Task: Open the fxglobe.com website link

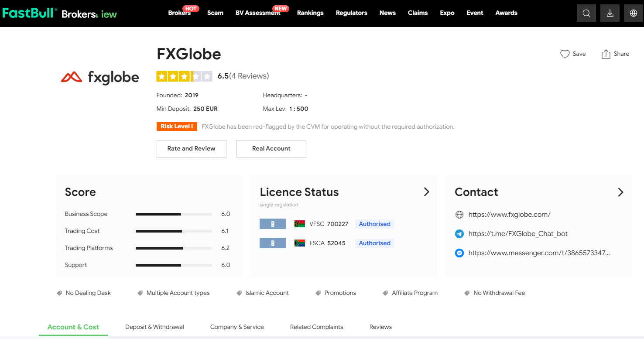Action: [x=509, y=215]
